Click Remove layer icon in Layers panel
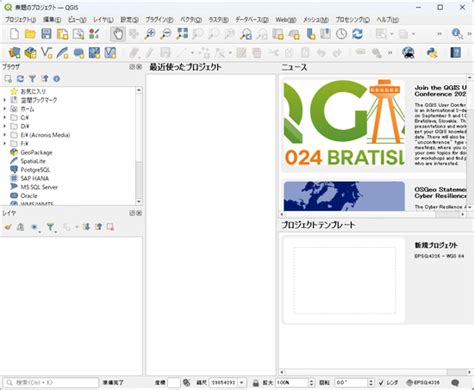Viewport: 474px width, 390px height. click(110, 227)
